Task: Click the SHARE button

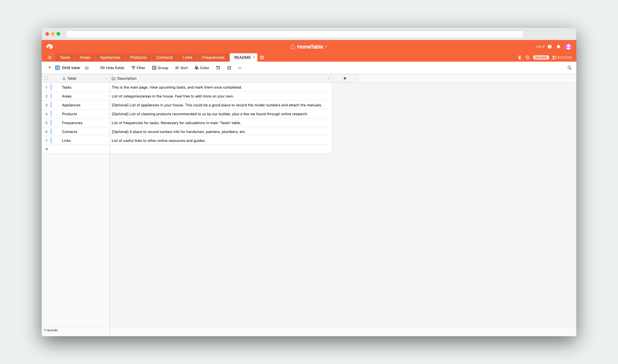Action: (x=541, y=57)
